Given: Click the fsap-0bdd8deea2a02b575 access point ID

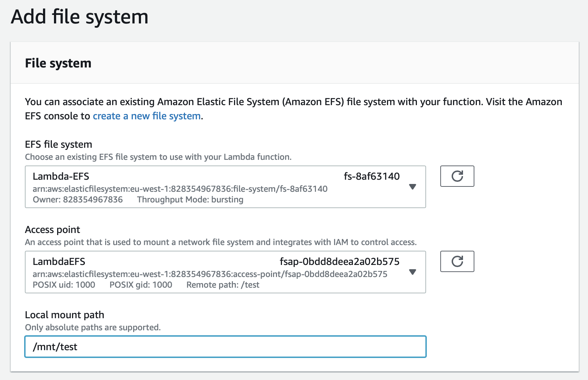Looking at the screenshot, I should (x=339, y=262).
